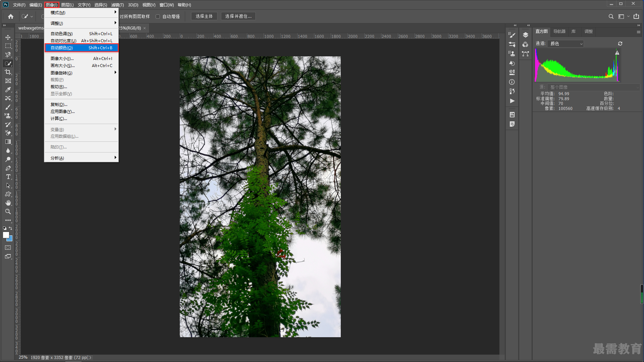The width and height of the screenshot is (644, 362).
Task: Open the search magnifier in top bar
Action: pos(611,16)
